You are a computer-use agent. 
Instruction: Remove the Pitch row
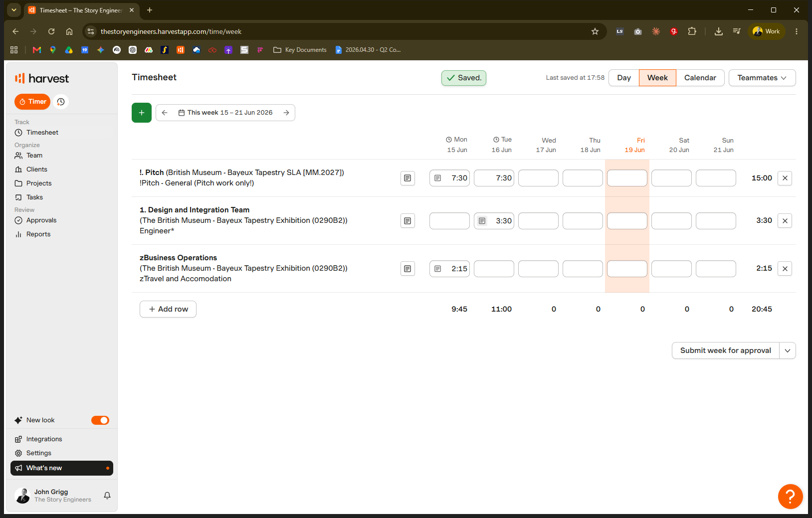point(785,178)
